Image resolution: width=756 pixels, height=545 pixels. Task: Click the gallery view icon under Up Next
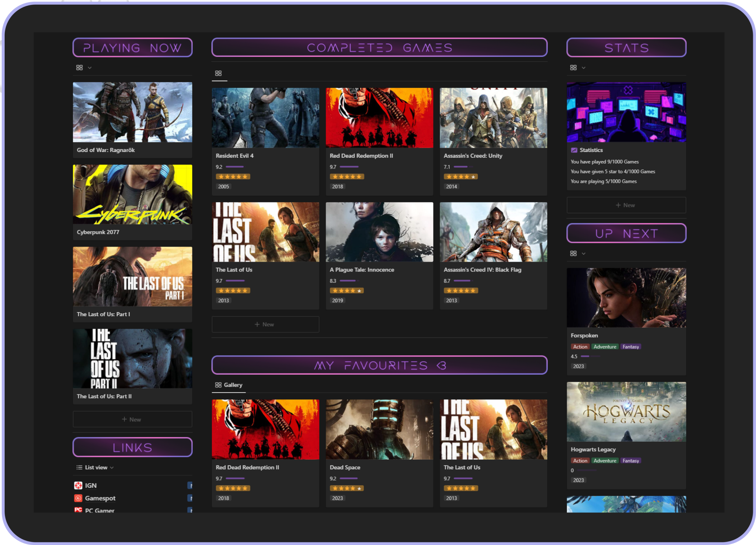click(x=573, y=253)
